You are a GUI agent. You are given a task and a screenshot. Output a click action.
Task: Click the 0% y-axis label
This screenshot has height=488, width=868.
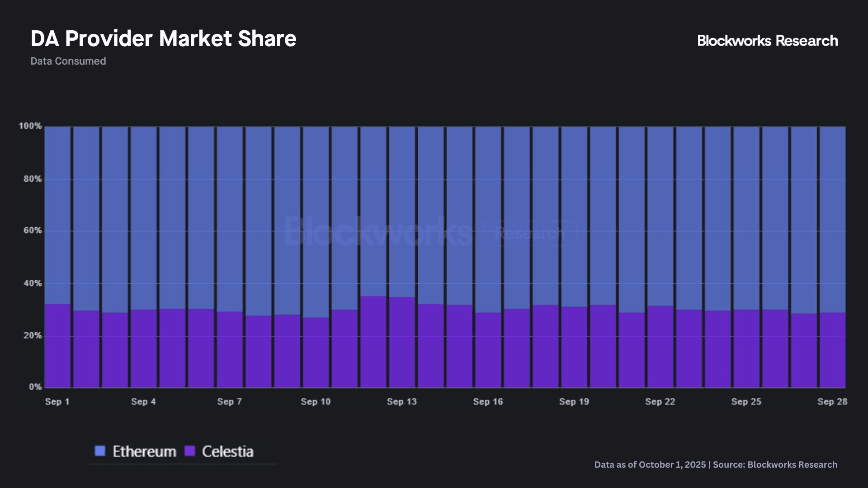pyautogui.click(x=35, y=387)
